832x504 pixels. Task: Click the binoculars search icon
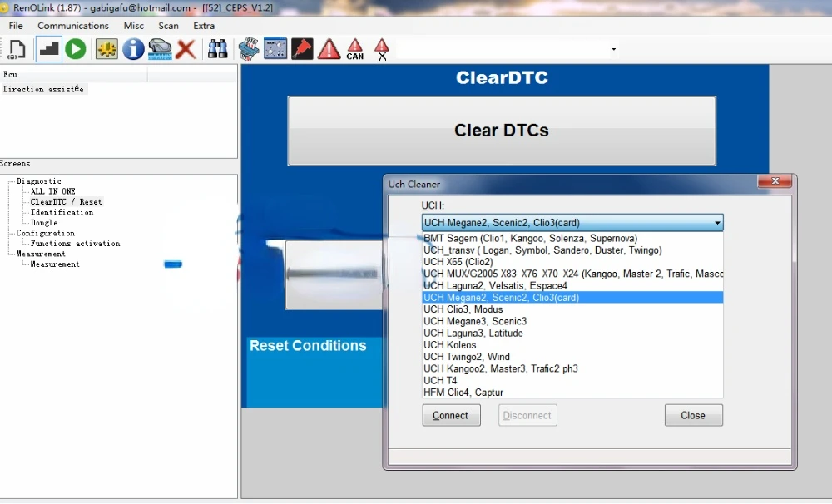tap(217, 49)
